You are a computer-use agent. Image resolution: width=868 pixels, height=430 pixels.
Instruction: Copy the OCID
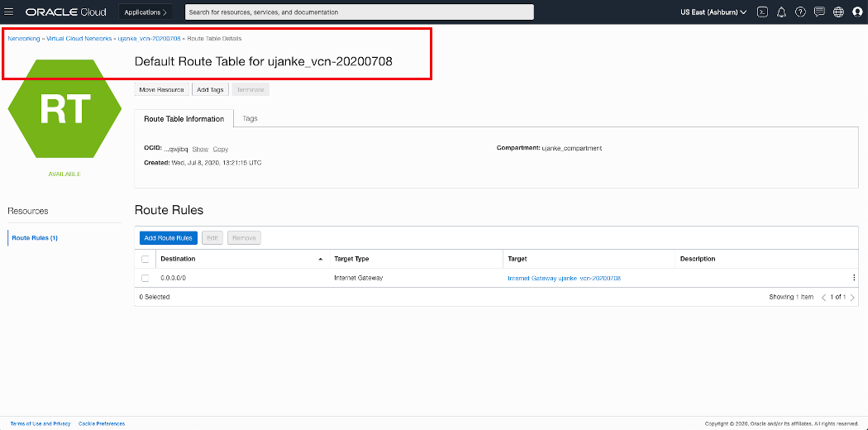[x=221, y=150]
